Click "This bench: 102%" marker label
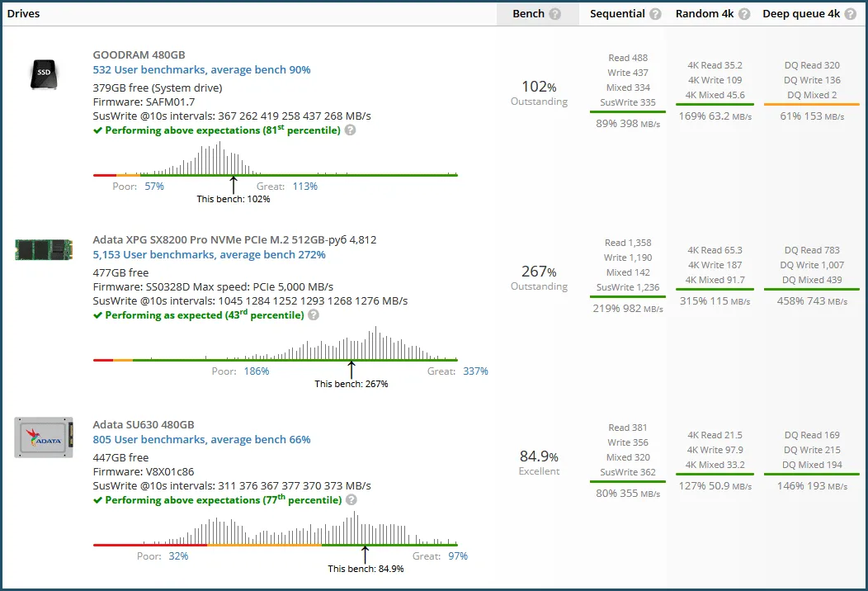The height and width of the screenshot is (591, 868). (x=234, y=200)
